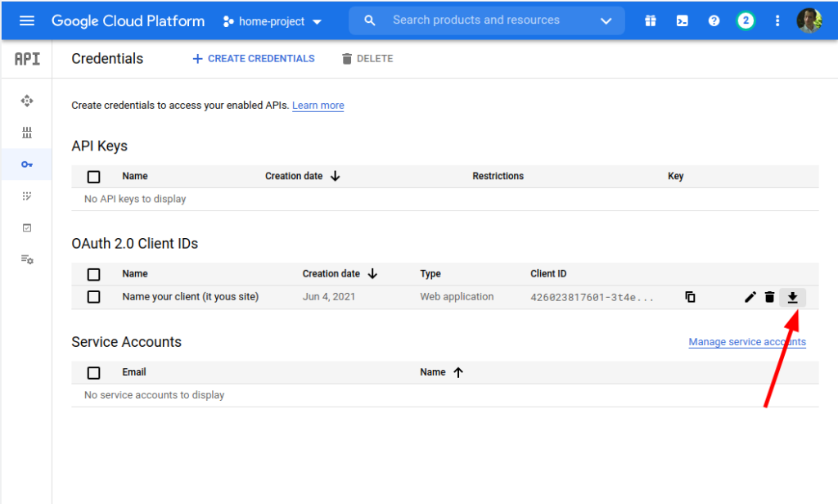Screen dimensions: 838x504
Task: Focus the Search products and resources field
Action: click(x=476, y=20)
